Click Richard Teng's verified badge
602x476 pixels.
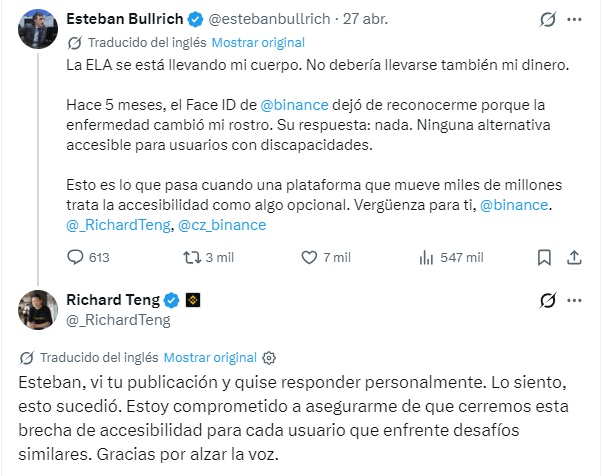[x=172, y=299]
